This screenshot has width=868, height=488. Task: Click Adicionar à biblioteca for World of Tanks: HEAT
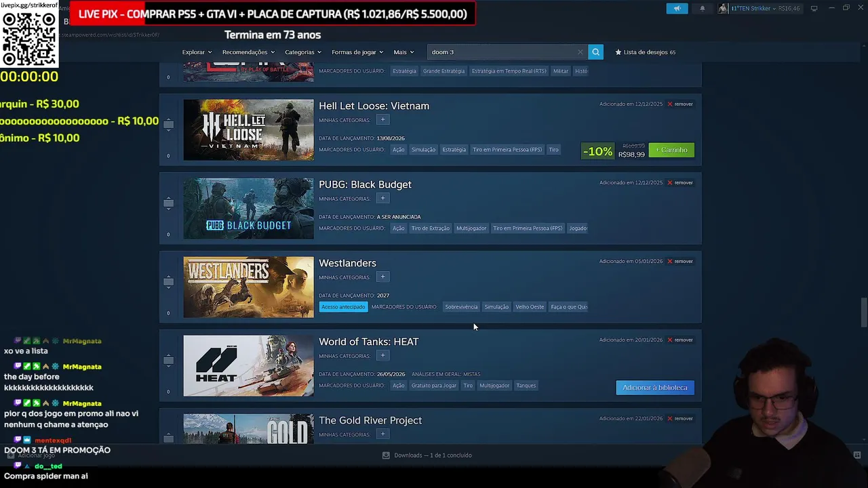point(655,388)
